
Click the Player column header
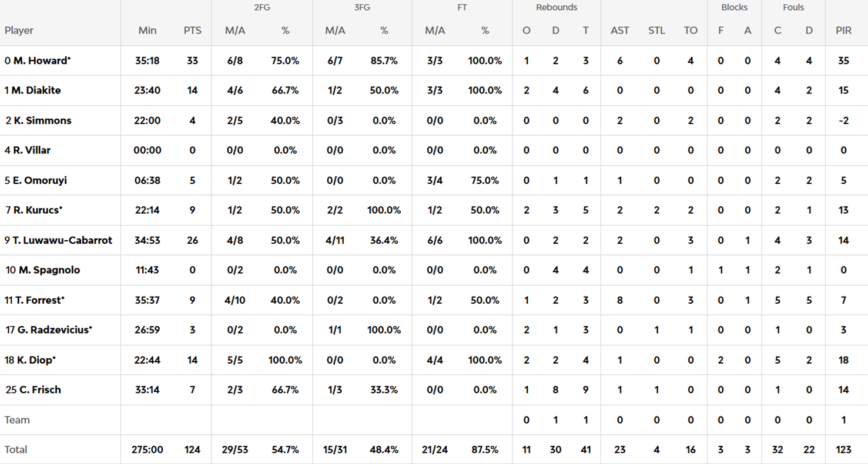[19, 31]
